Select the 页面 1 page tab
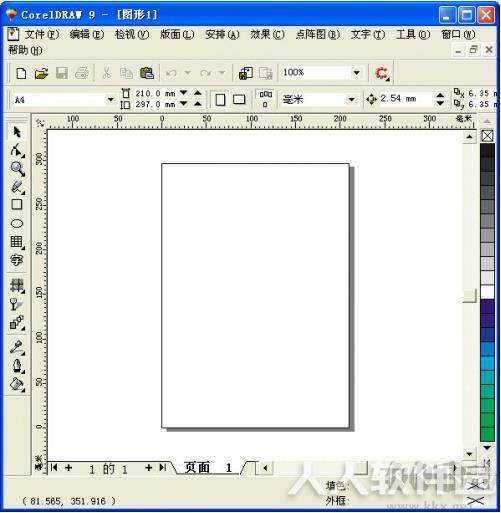 [208, 468]
